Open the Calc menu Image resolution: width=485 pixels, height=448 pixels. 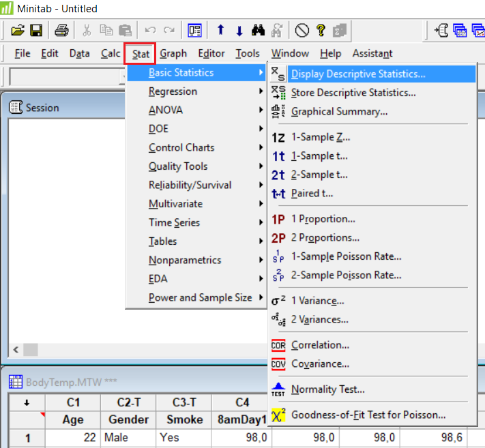(111, 53)
